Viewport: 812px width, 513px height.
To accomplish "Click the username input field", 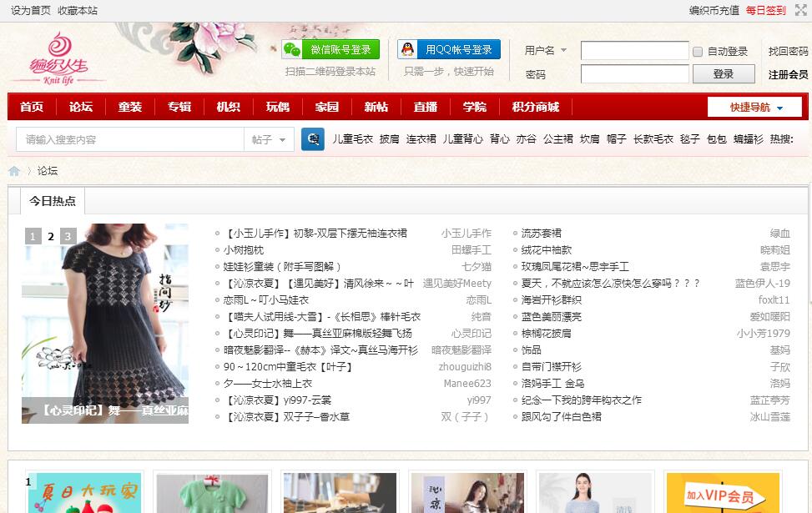I will tap(634, 51).
